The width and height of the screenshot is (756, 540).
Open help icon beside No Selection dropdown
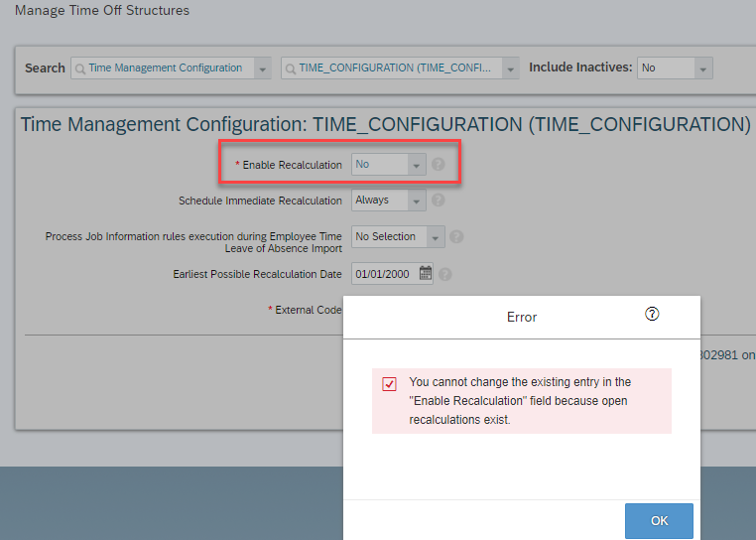tap(456, 237)
